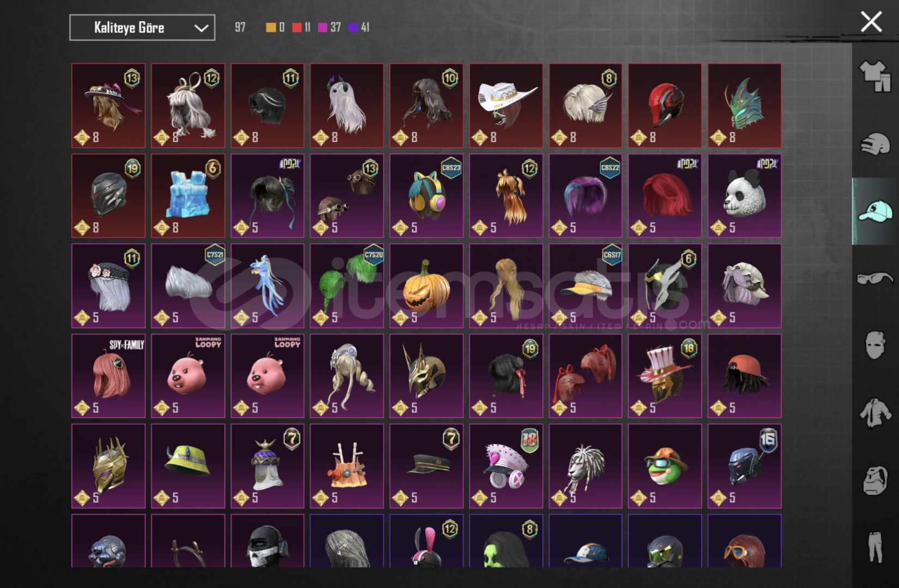Open the outfits category icon
The width and height of the screenshot is (899, 588).
click(x=875, y=76)
